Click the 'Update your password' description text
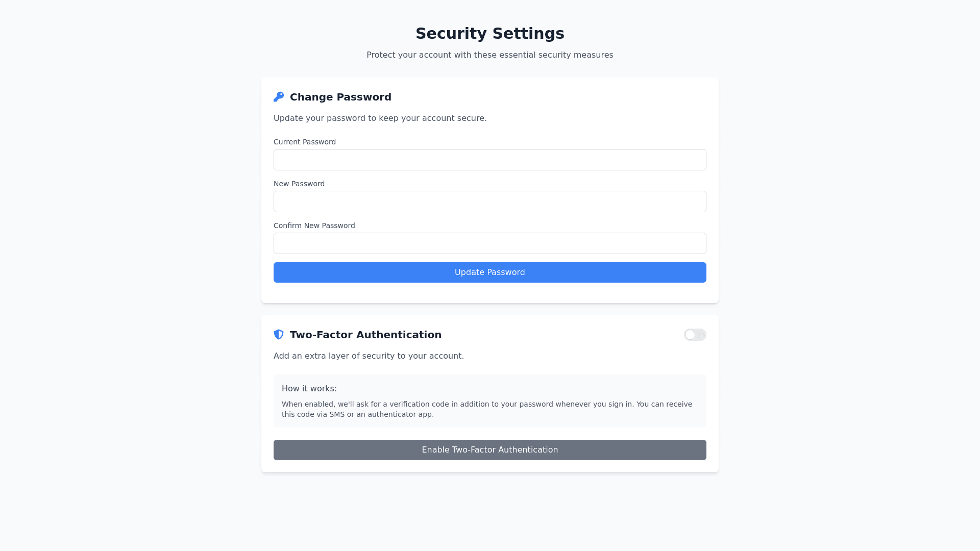The width and height of the screenshot is (980, 551). (380, 118)
